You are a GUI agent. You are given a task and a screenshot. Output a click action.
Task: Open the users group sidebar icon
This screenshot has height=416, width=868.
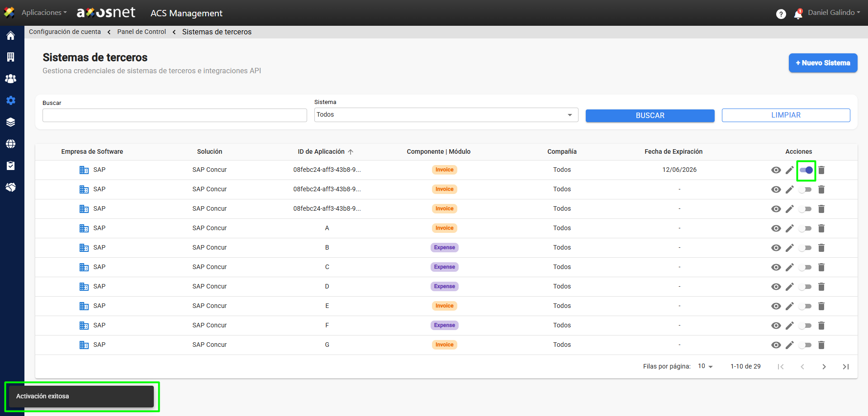[x=11, y=79]
